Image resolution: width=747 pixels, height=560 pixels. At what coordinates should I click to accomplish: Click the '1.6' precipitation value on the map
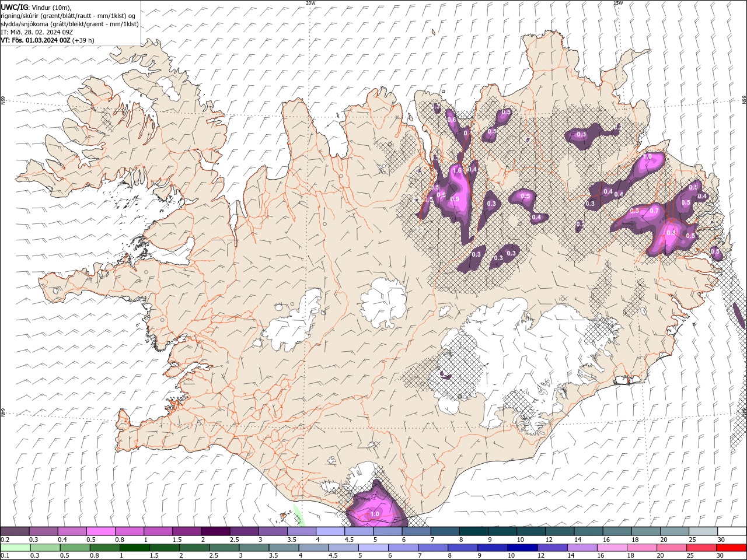coord(457,170)
